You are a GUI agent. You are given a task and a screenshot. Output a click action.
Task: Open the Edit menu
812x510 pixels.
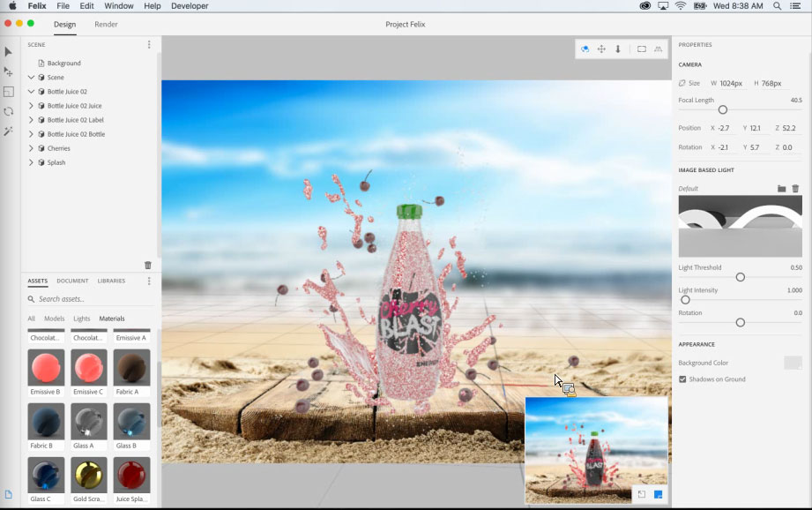tap(86, 5)
